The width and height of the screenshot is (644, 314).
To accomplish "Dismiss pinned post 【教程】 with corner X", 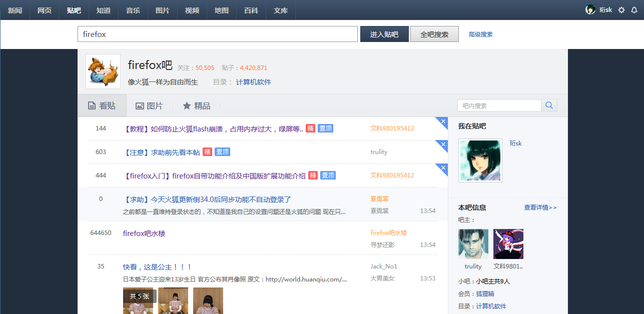I will tap(443, 120).
